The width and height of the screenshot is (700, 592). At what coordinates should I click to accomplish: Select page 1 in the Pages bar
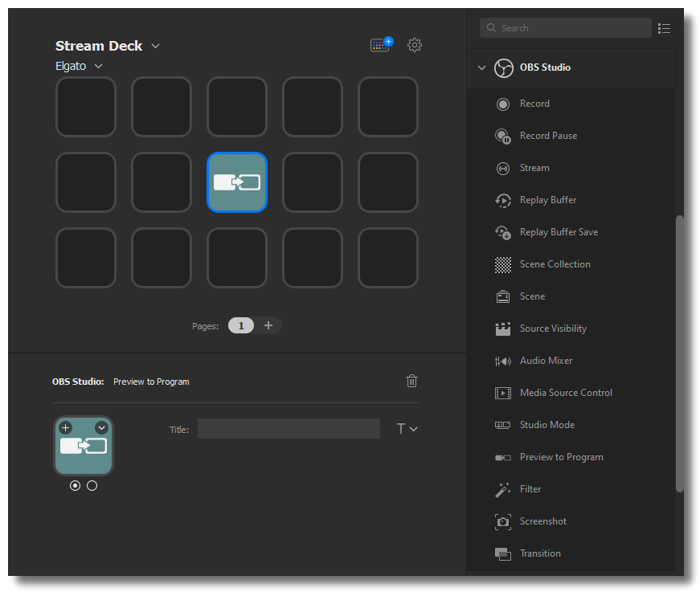pos(241,325)
